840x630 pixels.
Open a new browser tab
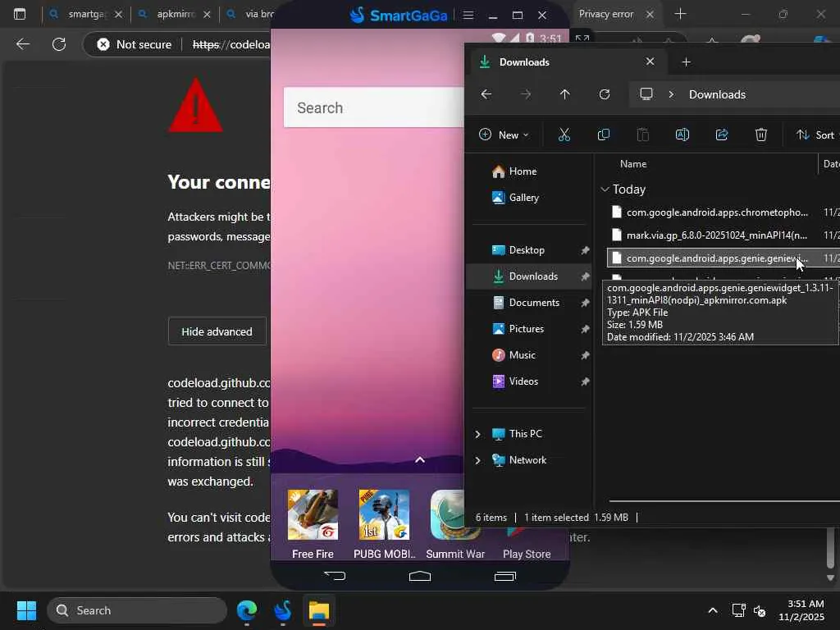point(680,14)
